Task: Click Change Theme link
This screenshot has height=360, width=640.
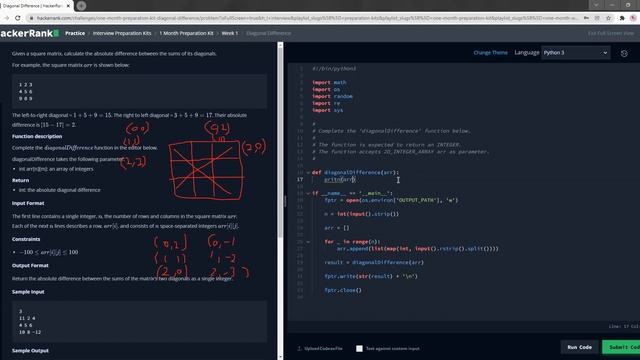Action: (491, 53)
